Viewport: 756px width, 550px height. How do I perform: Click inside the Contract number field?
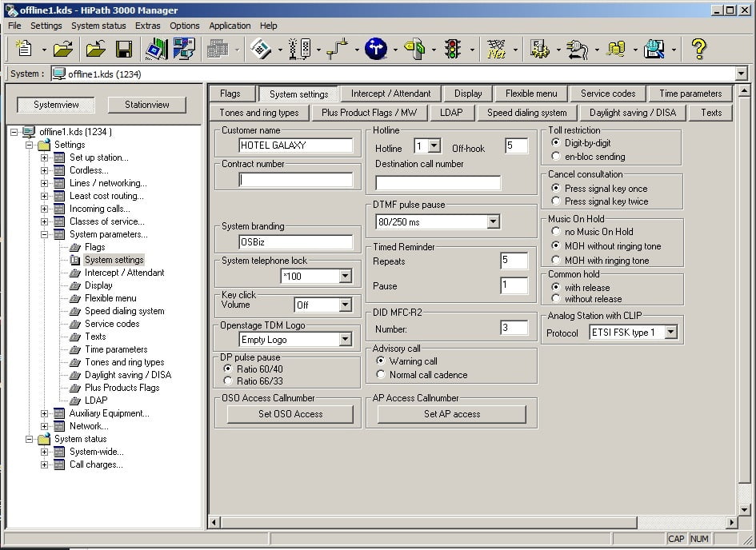(296, 179)
